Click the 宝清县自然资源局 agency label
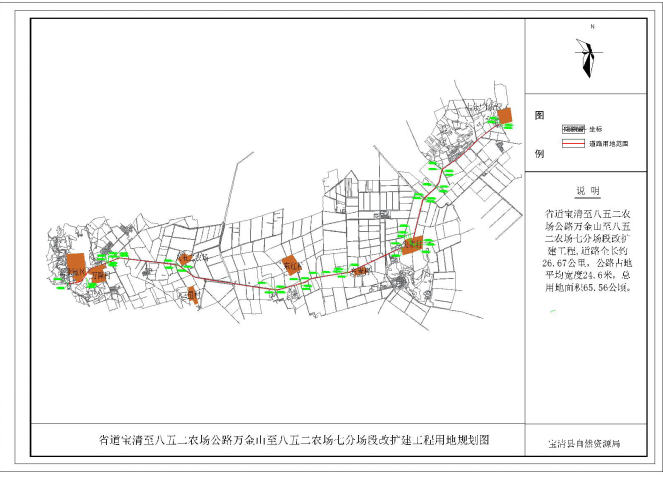This screenshot has width=663, height=477. click(x=584, y=443)
